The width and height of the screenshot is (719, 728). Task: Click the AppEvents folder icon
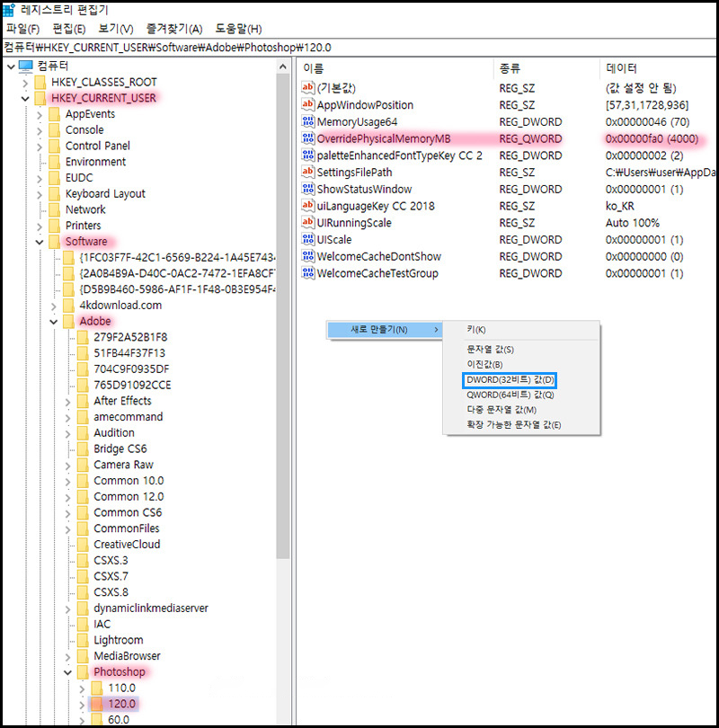[54, 114]
